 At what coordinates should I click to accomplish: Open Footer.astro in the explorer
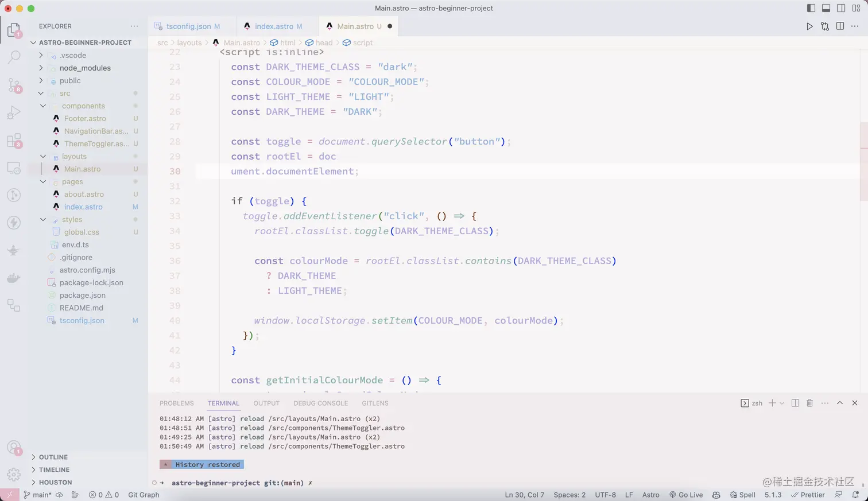point(85,118)
